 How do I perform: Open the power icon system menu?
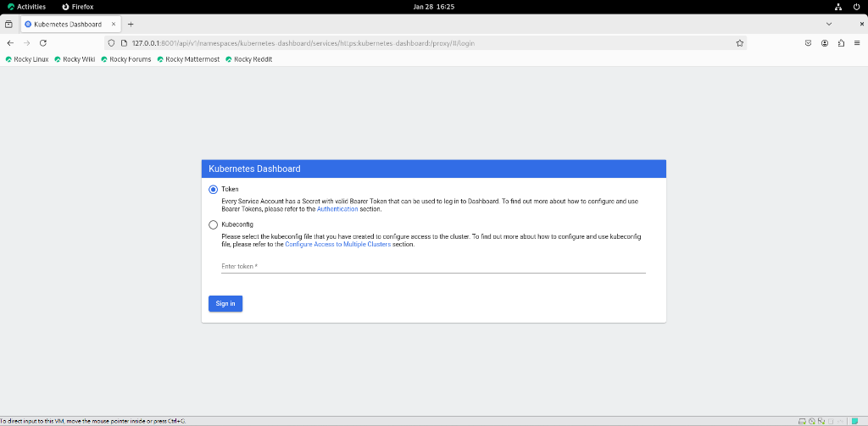[x=856, y=7]
